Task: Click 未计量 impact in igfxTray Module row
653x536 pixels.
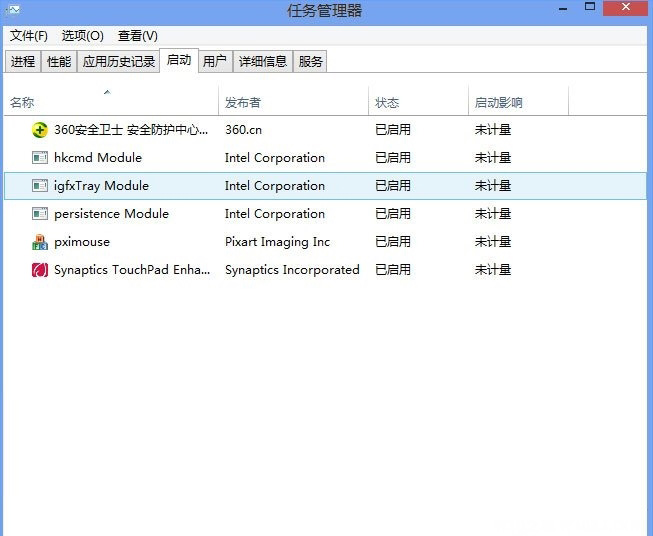Action: point(493,186)
